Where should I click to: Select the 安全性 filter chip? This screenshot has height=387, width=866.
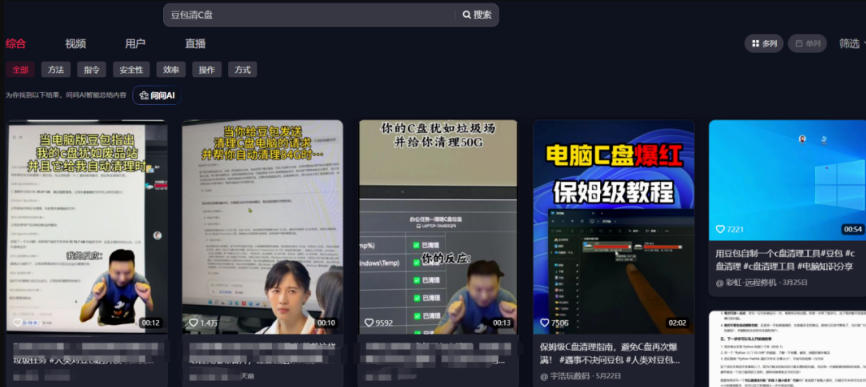(x=131, y=70)
